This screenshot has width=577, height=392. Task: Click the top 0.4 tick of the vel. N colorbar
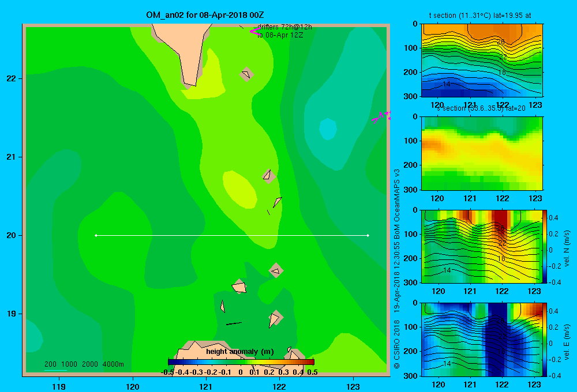click(553, 218)
